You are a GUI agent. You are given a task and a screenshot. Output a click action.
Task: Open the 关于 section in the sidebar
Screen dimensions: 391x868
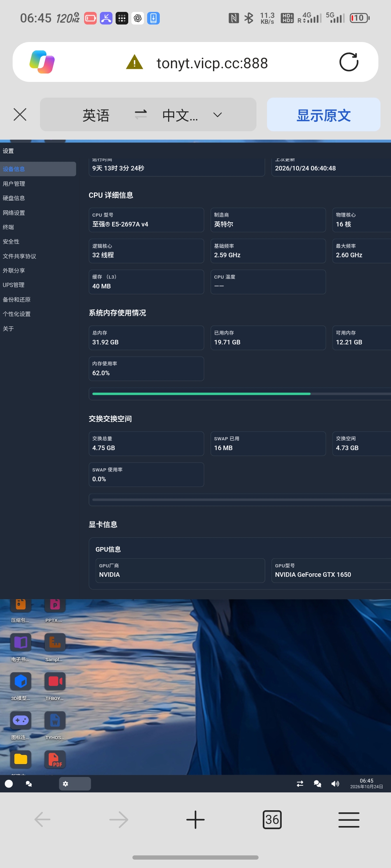click(x=38, y=329)
